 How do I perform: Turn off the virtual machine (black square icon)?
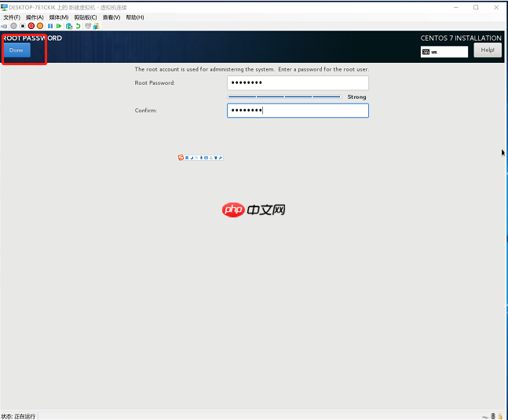[22, 26]
